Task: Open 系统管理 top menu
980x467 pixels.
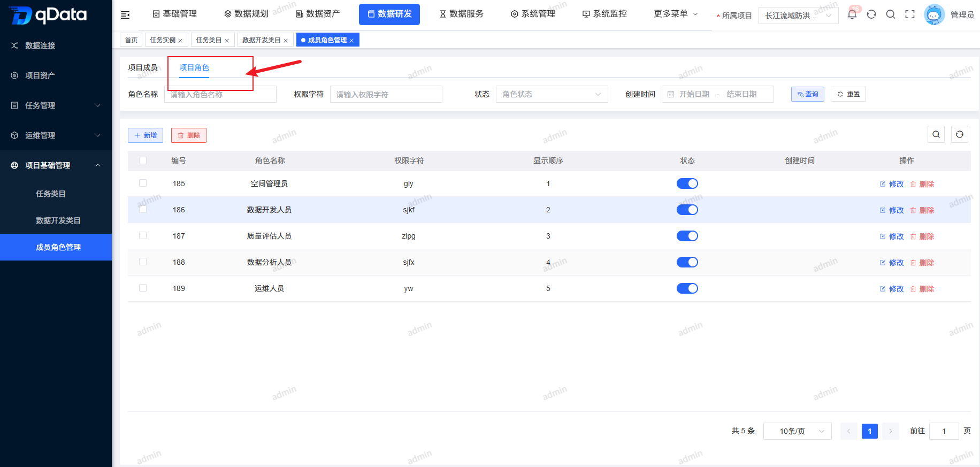Action: coord(533,14)
